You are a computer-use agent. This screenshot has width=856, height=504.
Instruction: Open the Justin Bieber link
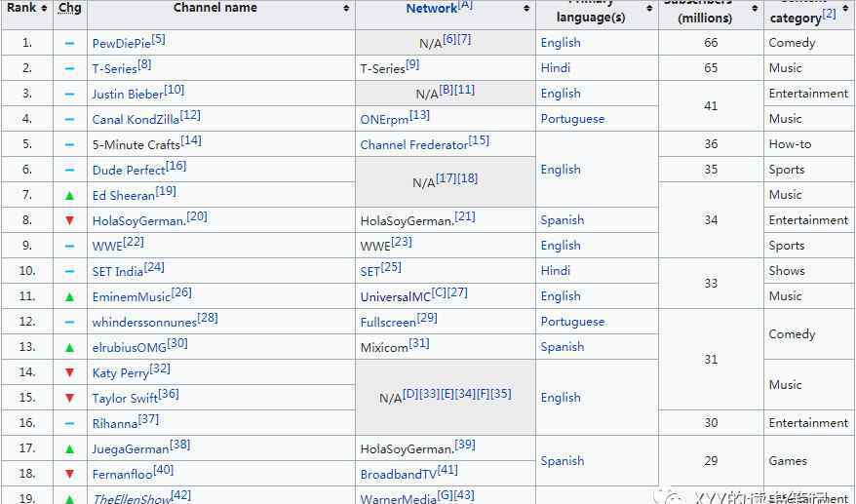[x=127, y=94]
